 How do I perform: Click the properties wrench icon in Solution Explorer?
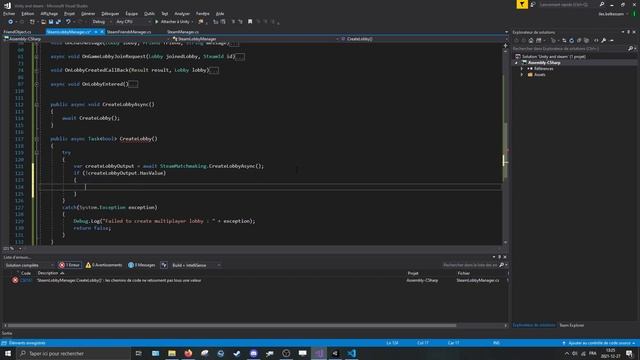point(604,40)
